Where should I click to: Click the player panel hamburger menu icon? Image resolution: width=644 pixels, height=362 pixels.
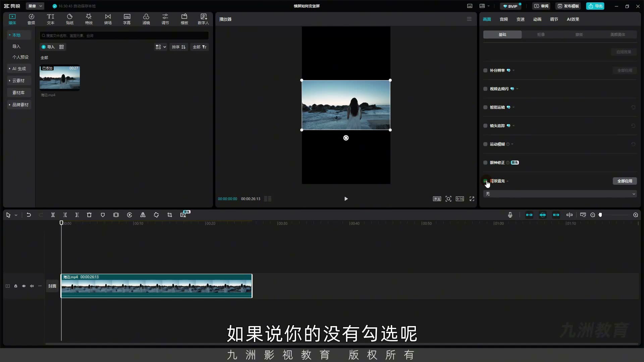(469, 19)
